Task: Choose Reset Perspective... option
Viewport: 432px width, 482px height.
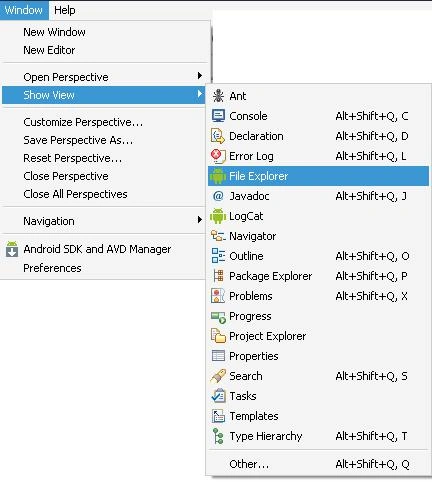Action: coord(73,158)
